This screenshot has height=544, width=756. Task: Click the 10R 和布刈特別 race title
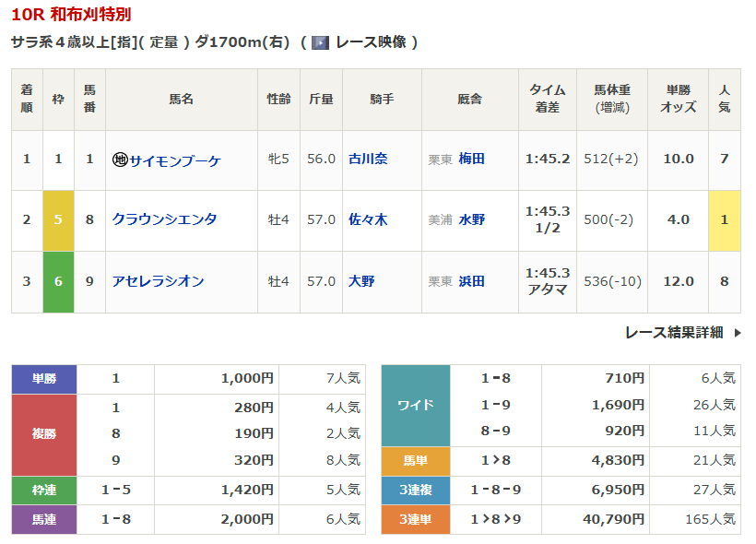click(71, 15)
